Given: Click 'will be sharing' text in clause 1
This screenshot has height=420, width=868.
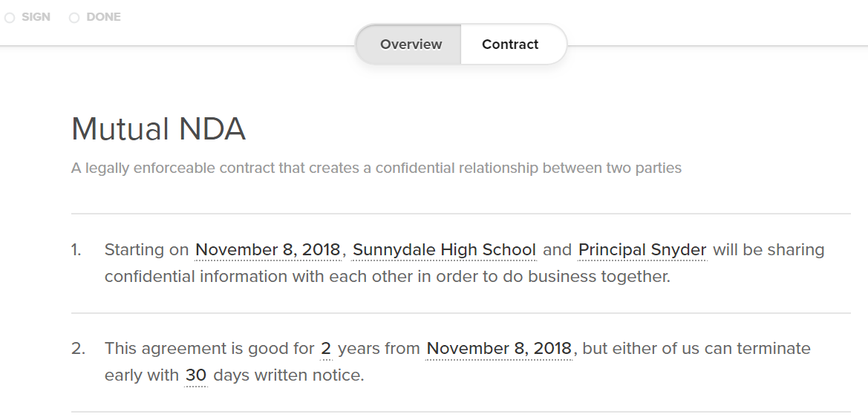Looking at the screenshot, I should (x=769, y=249).
